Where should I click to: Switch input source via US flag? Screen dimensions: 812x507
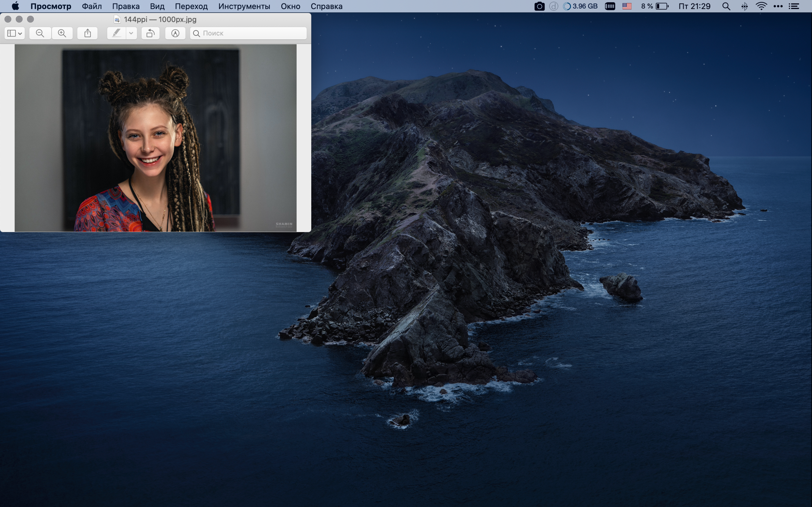pos(627,6)
